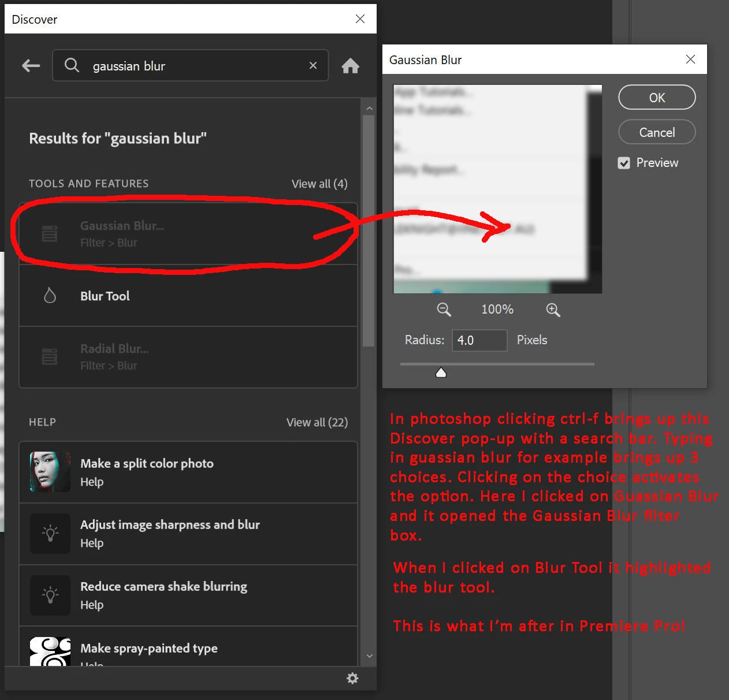Screen dimensions: 729x700
Task: Open the Radial Blur... search result
Action: [188, 357]
